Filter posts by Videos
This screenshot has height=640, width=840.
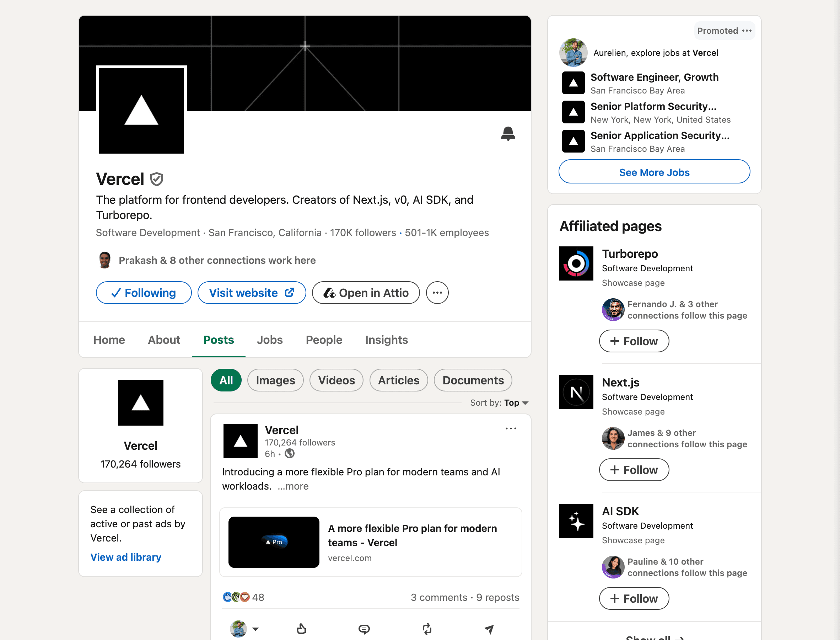tap(336, 380)
